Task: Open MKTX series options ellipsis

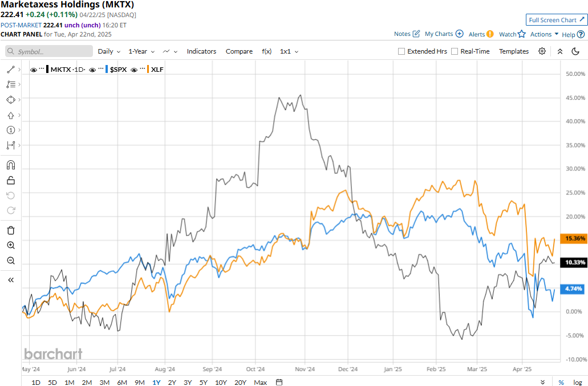Action: [x=41, y=69]
